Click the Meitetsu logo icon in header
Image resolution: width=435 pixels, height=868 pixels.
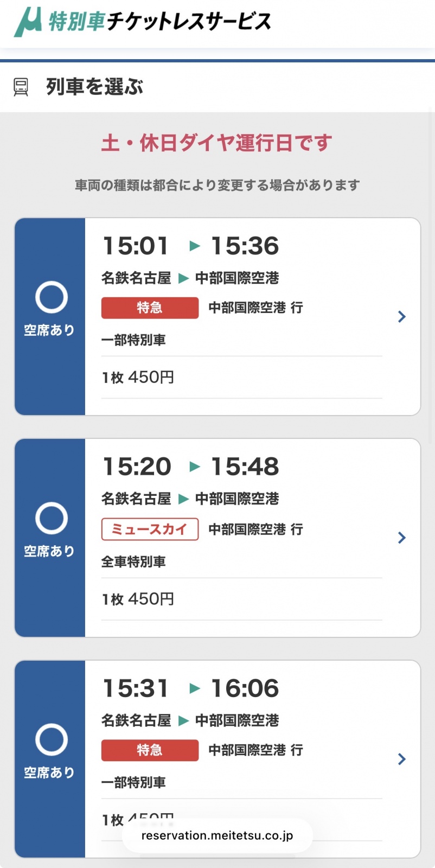[x=28, y=22]
